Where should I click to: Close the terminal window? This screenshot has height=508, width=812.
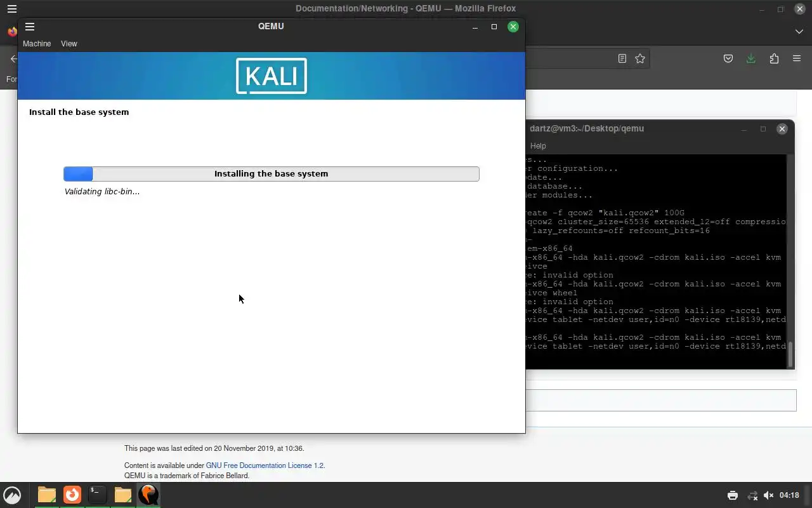[782, 129]
